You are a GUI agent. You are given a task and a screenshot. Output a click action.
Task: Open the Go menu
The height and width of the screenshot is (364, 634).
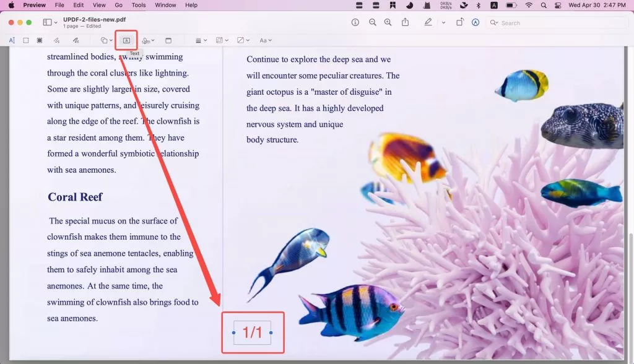tap(118, 5)
